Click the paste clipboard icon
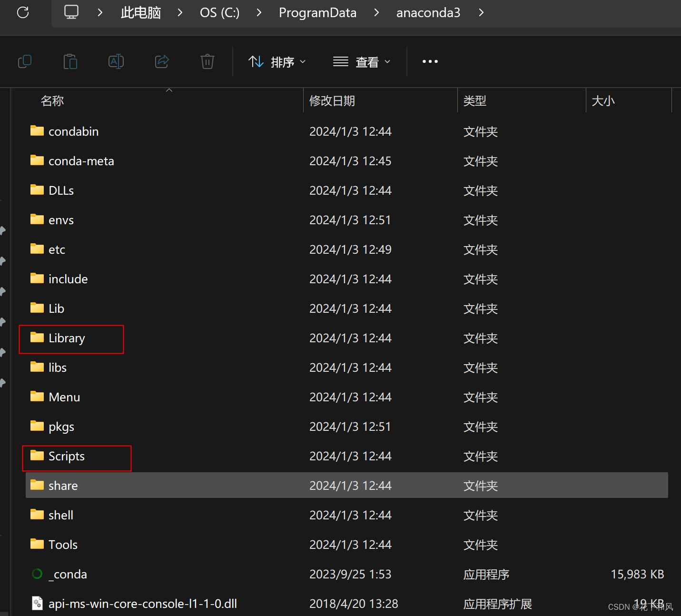 [x=70, y=61]
